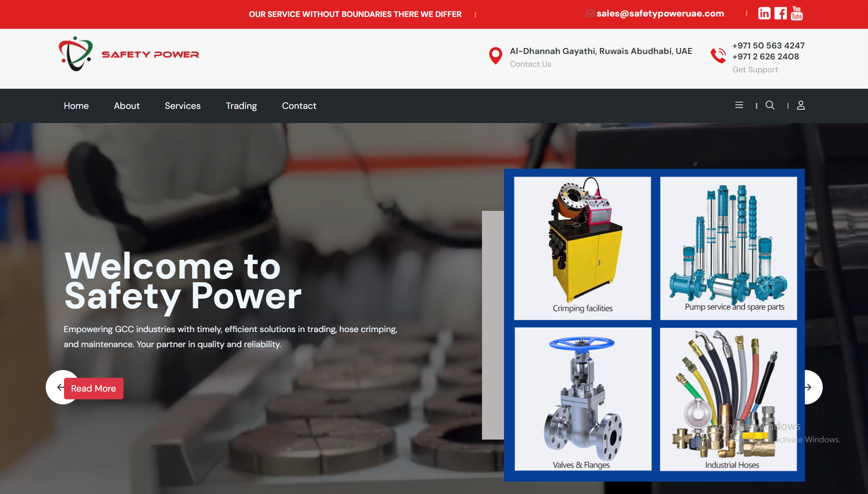This screenshot has height=494, width=868.
Task: Click the red phone call icon
Action: pyautogui.click(x=718, y=56)
